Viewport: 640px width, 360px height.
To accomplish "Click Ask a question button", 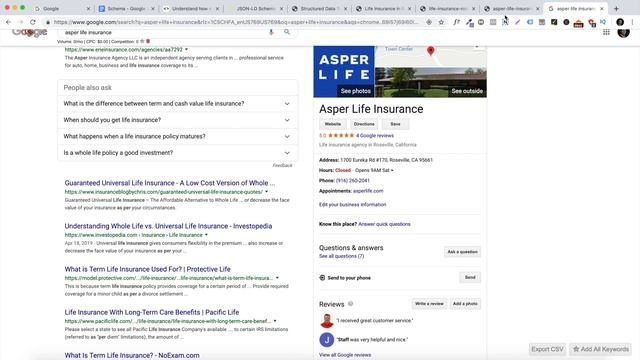I will (x=462, y=252).
